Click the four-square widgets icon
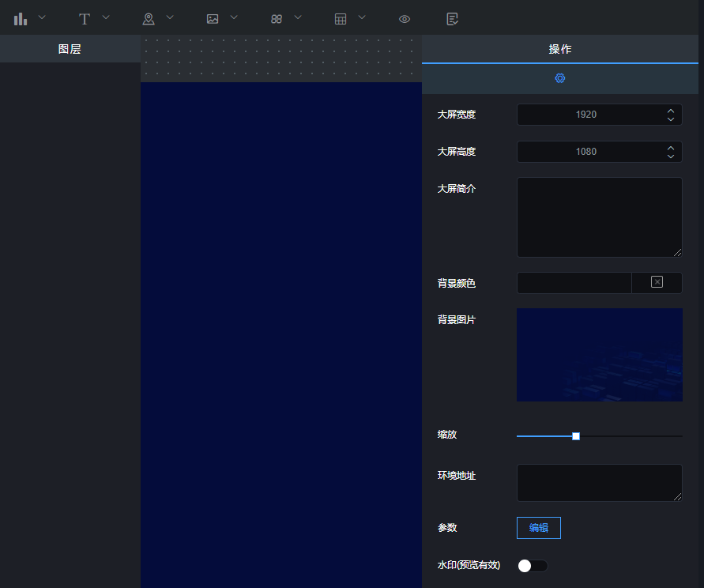704x588 pixels. click(x=277, y=18)
